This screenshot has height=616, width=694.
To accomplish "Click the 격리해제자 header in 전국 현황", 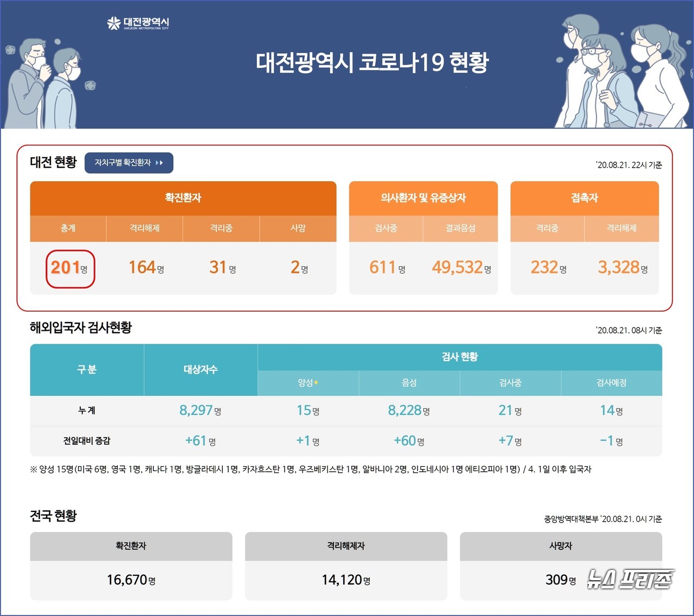I will 346,546.
